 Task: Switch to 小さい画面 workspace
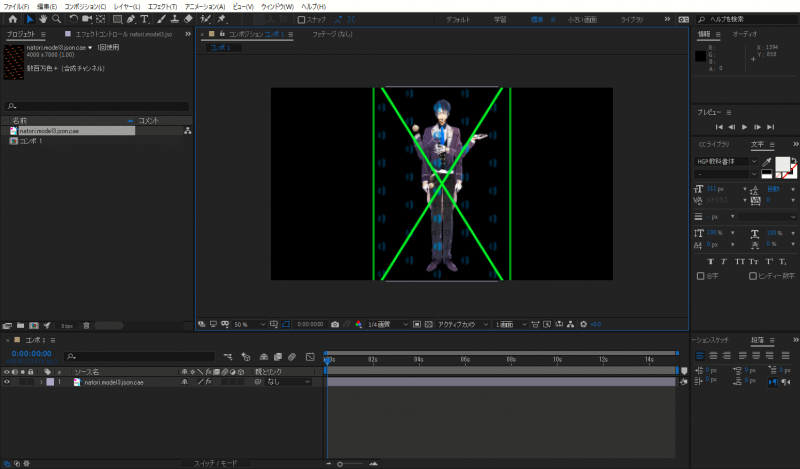tap(582, 20)
